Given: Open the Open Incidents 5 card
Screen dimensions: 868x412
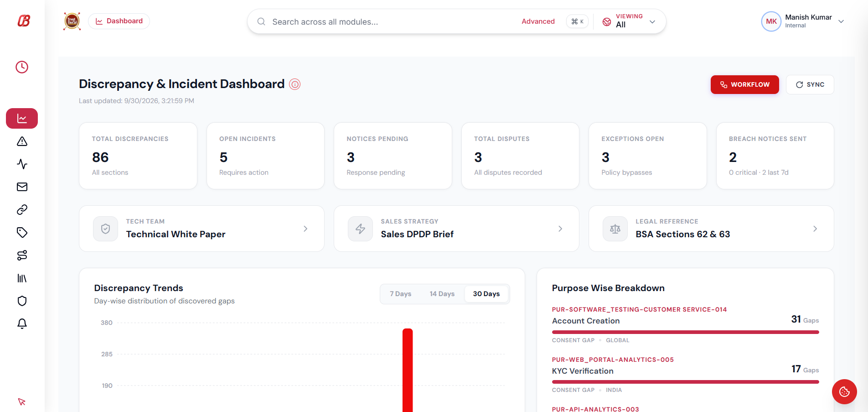Looking at the screenshot, I should point(265,156).
